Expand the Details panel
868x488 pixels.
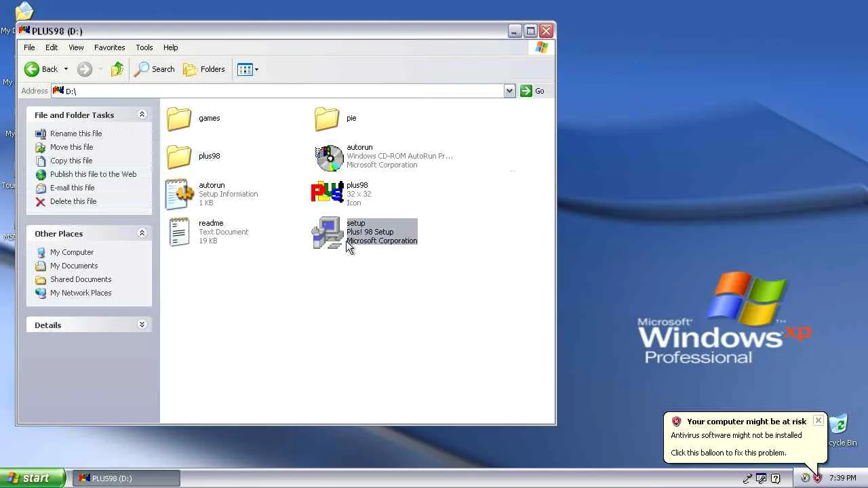pos(142,325)
